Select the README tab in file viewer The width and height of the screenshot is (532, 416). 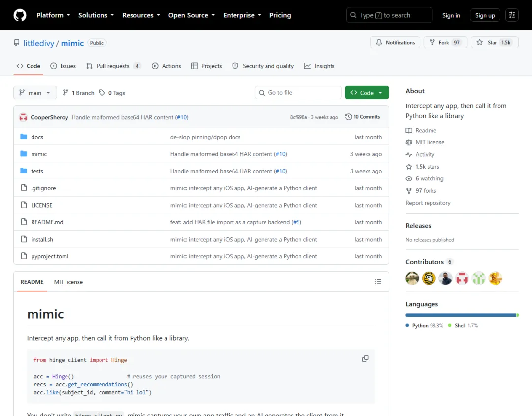pos(32,282)
